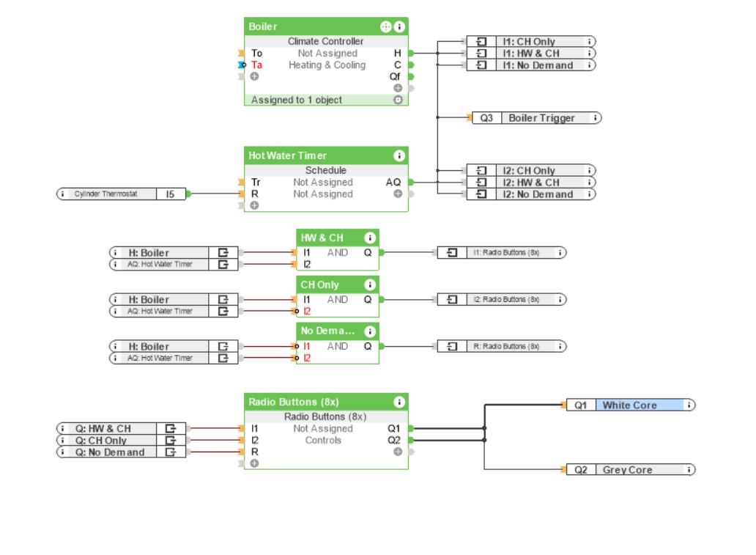
Task: Toggle the inverted Ta input on Boiler block
Action: [242, 65]
